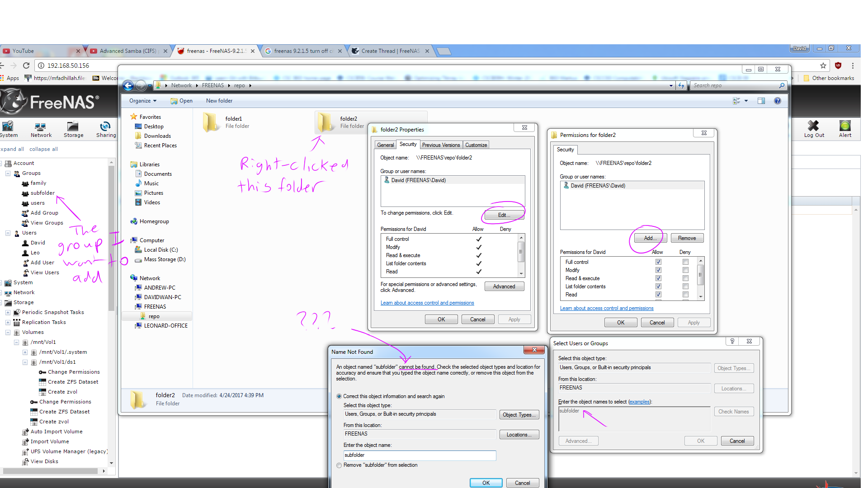Select Correct this object information radio

click(339, 396)
